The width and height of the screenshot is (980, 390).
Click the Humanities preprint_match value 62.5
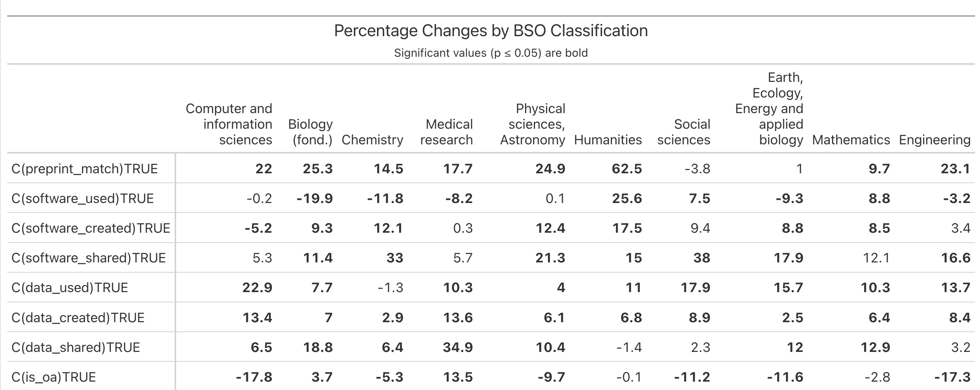(627, 169)
